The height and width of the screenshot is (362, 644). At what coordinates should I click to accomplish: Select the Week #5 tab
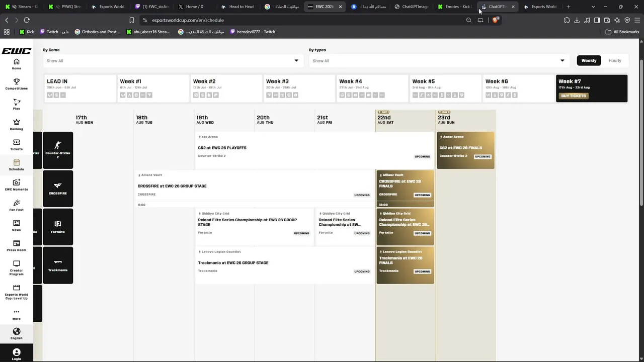[x=445, y=88]
